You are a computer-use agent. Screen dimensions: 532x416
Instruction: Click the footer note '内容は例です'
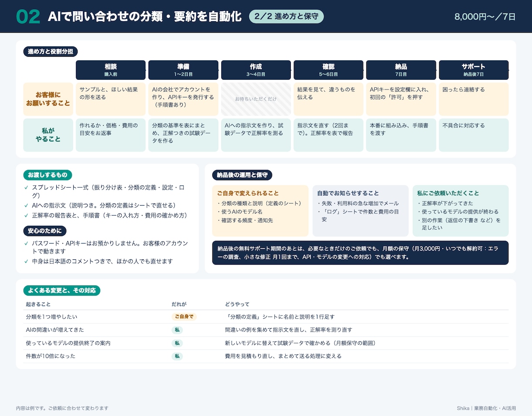62,408
